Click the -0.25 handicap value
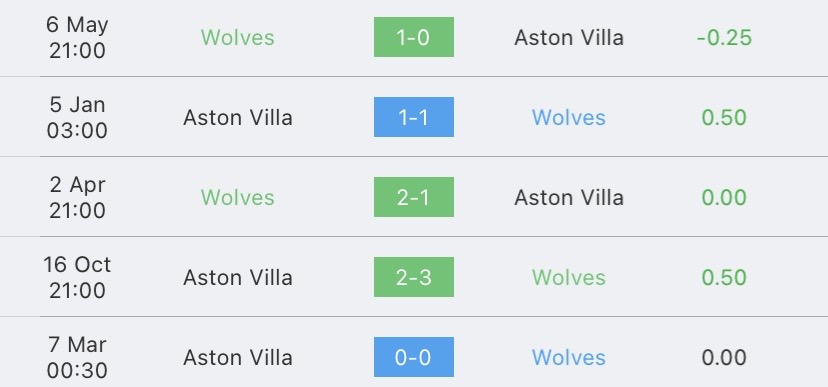Image resolution: width=828 pixels, height=387 pixels. 724,37
